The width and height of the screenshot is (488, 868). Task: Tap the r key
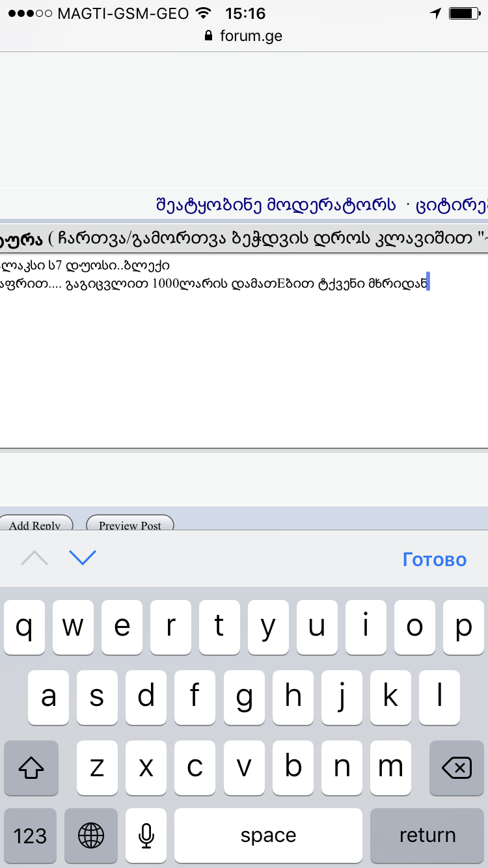click(170, 627)
